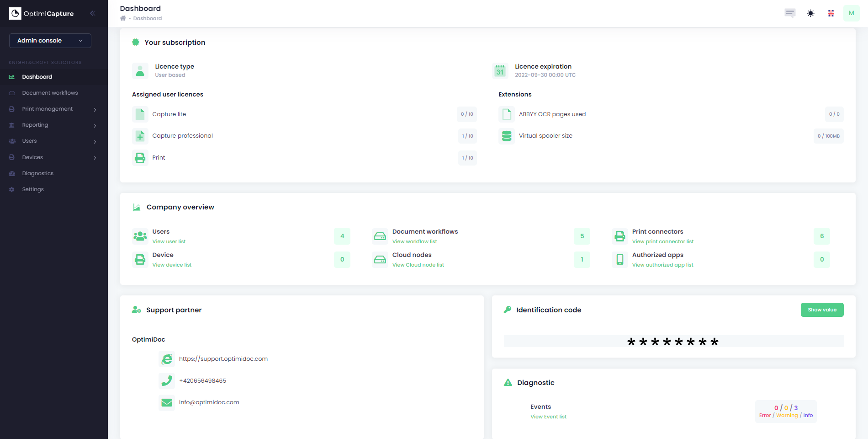This screenshot has width=868, height=439.
Task: Click the ABBYY OCR pages icon
Action: (507, 114)
